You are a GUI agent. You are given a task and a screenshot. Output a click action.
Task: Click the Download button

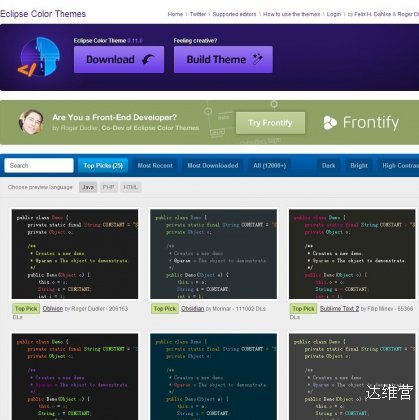(119, 60)
